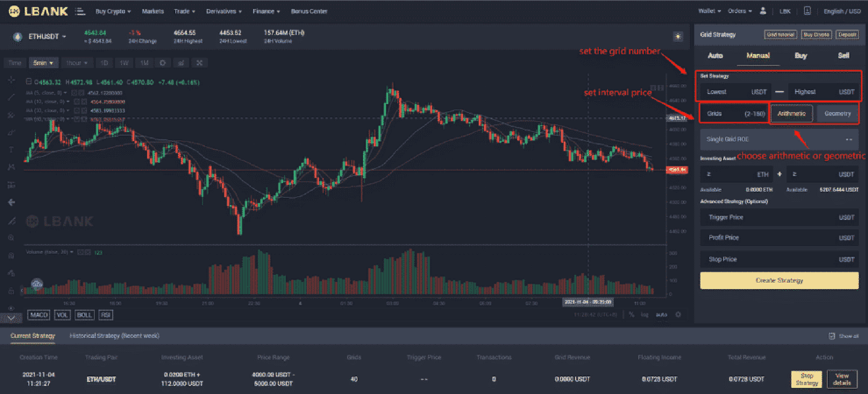
Task: Open the Derivatives menu
Action: pos(223,10)
